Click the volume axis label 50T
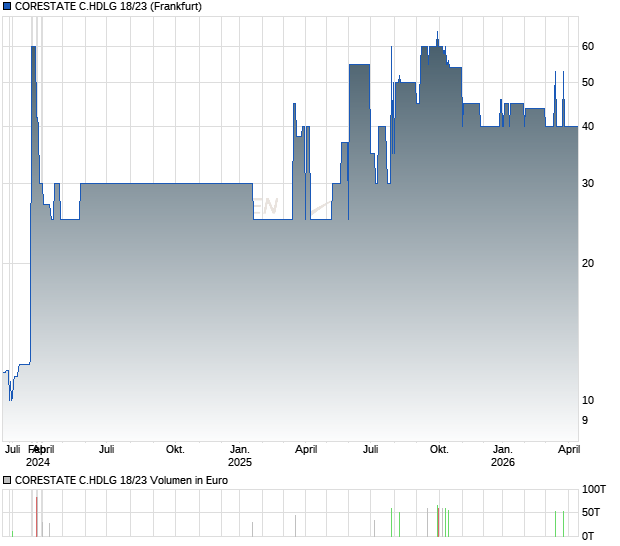 click(x=591, y=513)
